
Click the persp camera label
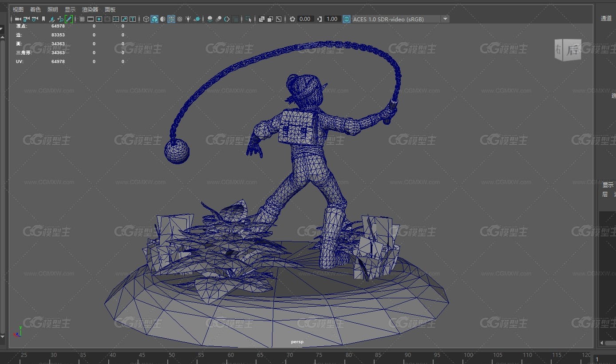(297, 342)
